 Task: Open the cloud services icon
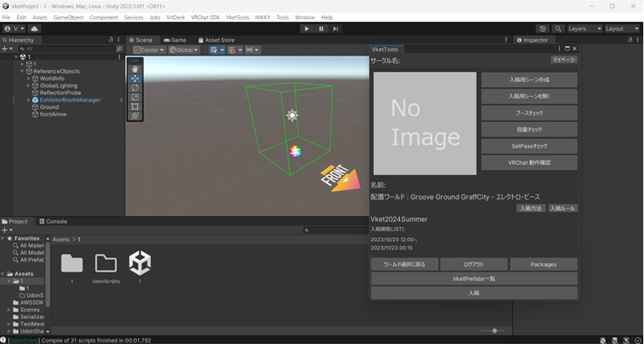[x=34, y=28]
